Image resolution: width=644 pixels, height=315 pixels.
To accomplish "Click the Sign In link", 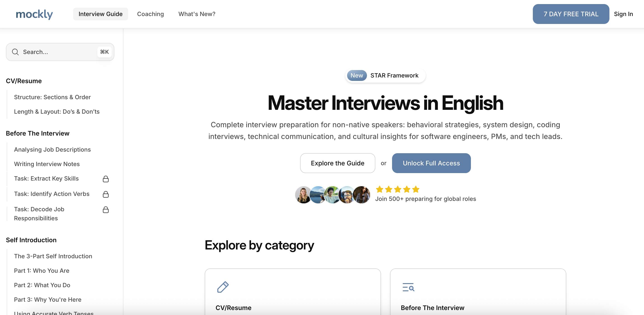I will [x=623, y=14].
